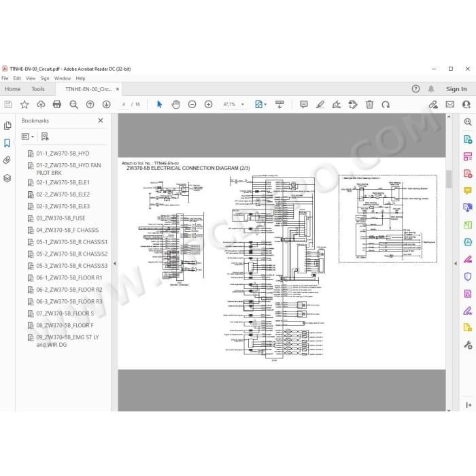Switch to the Home tab

click(x=13, y=89)
